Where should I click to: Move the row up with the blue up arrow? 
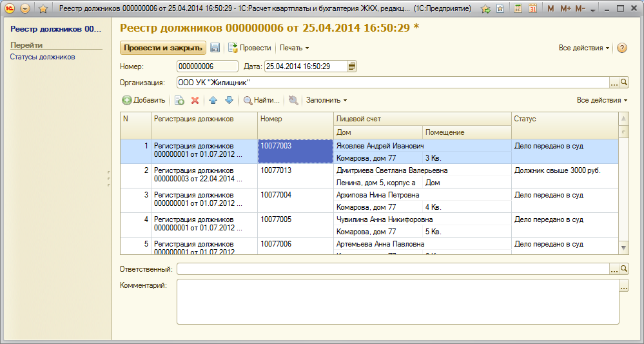pyautogui.click(x=213, y=100)
